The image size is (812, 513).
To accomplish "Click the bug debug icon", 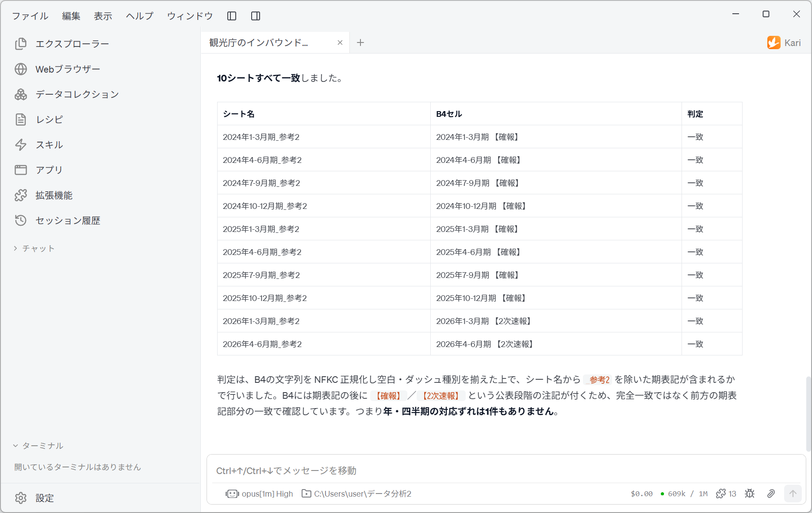I will tap(750, 494).
